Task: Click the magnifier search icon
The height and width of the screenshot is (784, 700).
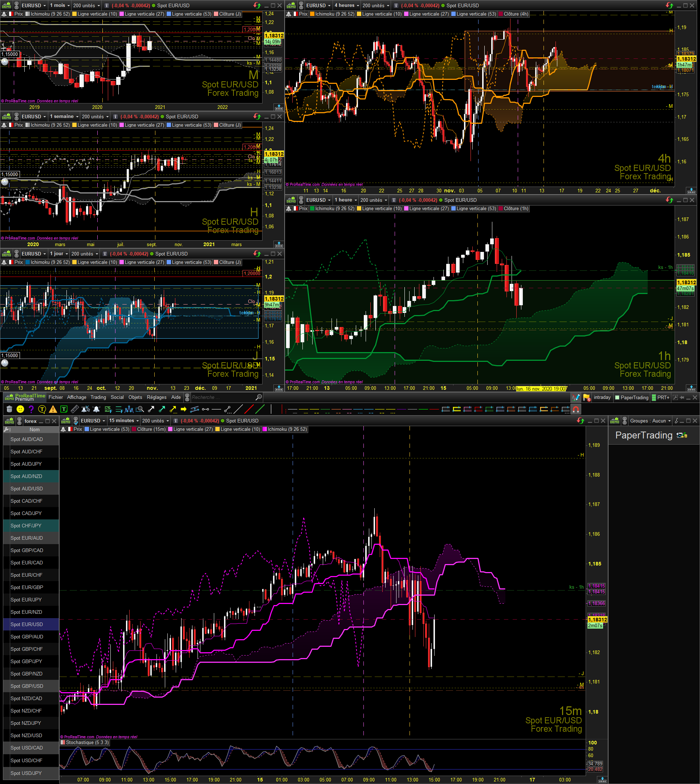Action: pos(259,397)
